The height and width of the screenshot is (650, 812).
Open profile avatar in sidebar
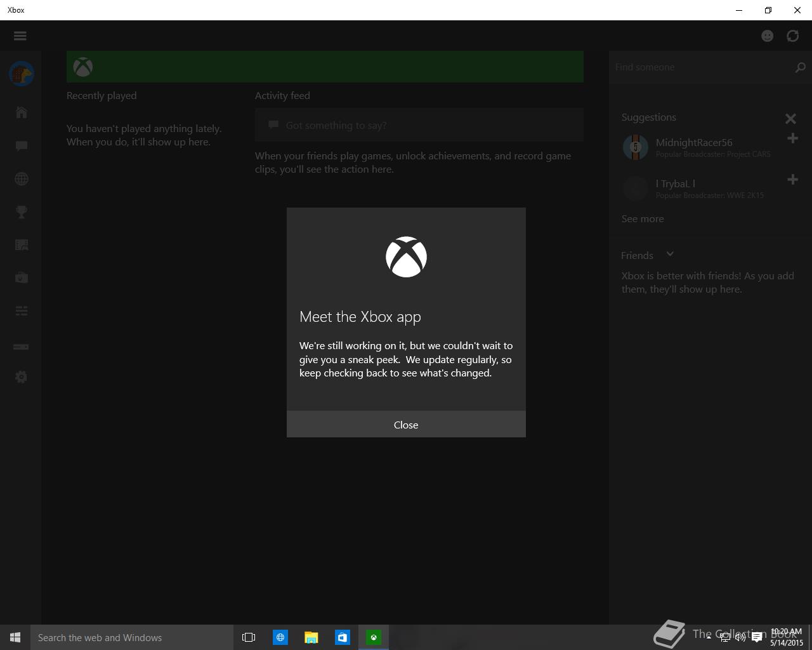(21, 74)
